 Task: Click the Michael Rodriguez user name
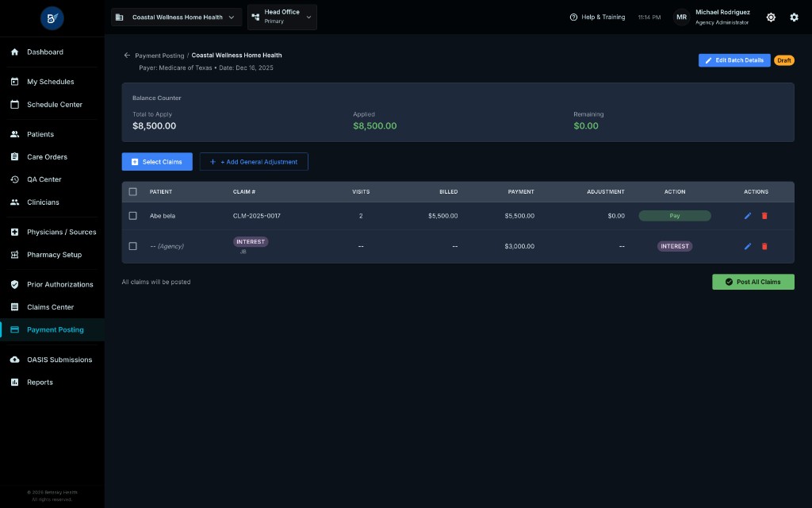click(x=722, y=12)
